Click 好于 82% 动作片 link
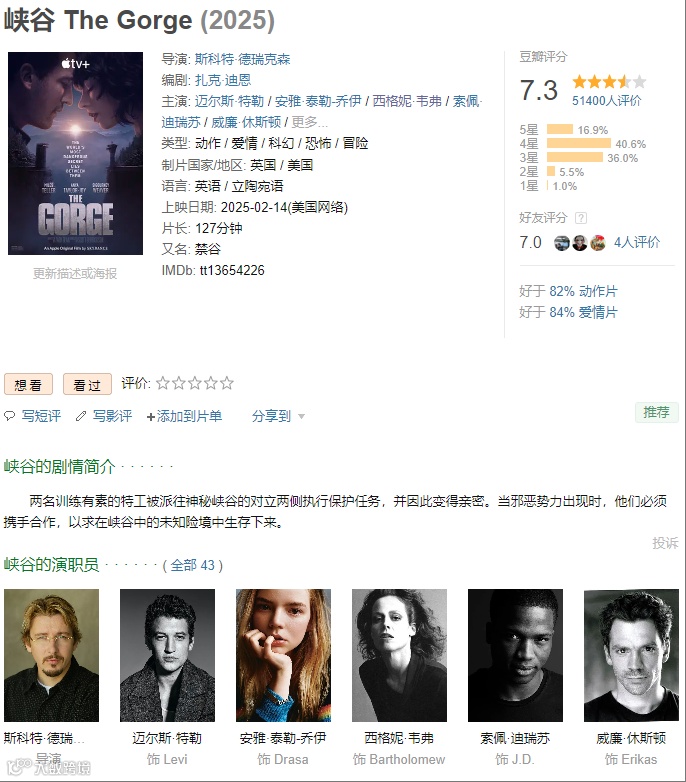 (x=568, y=291)
